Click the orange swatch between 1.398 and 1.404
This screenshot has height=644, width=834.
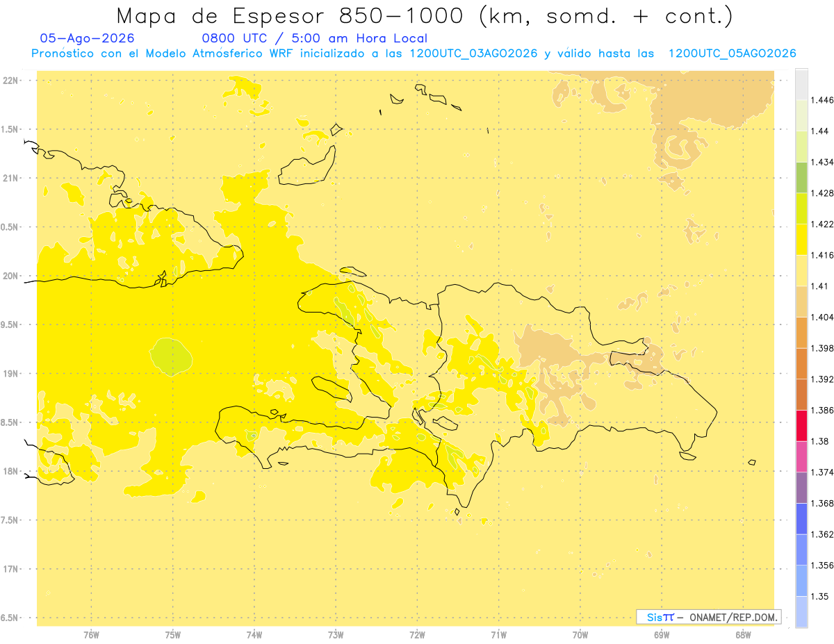[x=801, y=333]
